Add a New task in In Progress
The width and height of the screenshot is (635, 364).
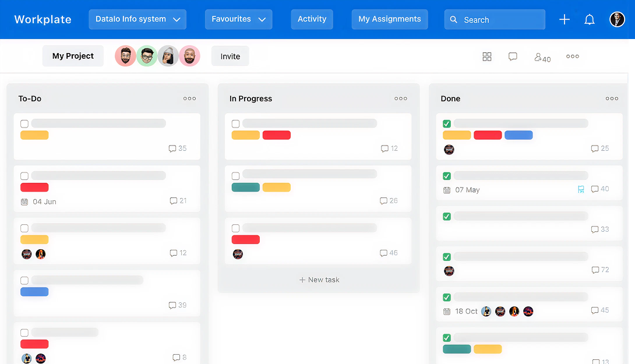click(x=319, y=280)
